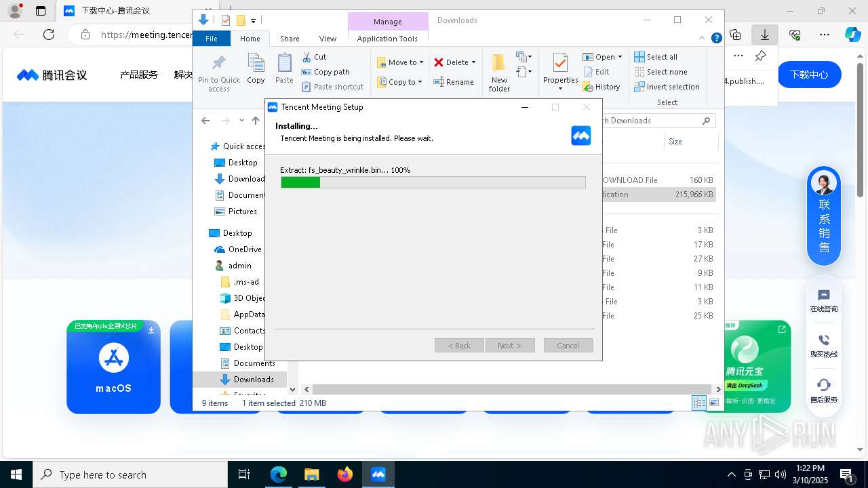Click 购买热线 phone icon on webpage
Viewport: 868px width, 488px height.
pyautogui.click(x=824, y=340)
